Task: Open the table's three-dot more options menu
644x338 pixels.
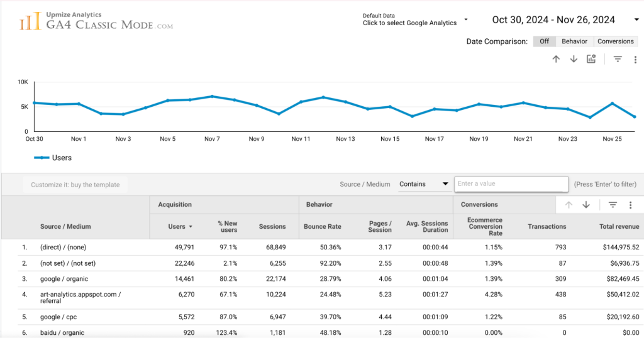Action: [631, 205]
